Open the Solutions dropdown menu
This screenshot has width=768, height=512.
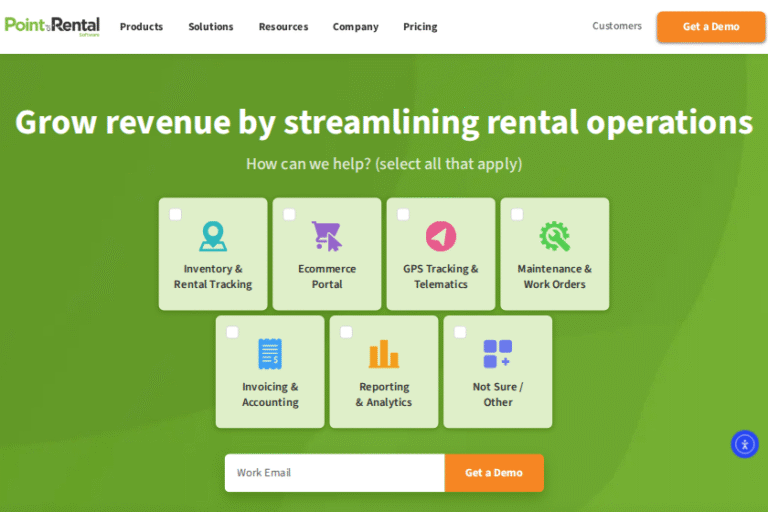tap(211, 27)
